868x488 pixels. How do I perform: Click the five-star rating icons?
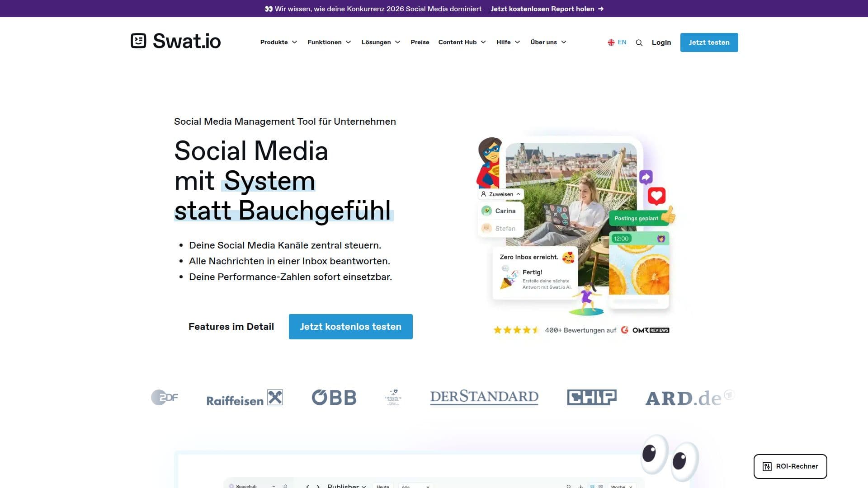pyautogui.click(x=516, y=330)
